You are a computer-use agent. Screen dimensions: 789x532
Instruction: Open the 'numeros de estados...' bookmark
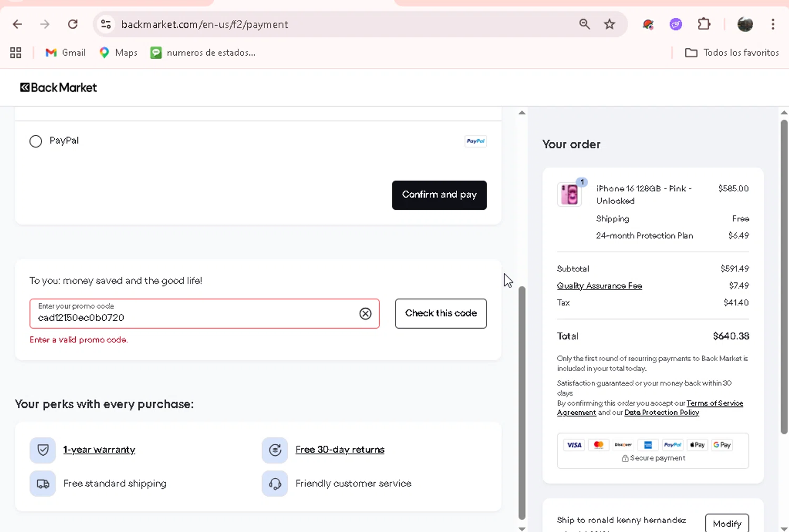[203, 53]
